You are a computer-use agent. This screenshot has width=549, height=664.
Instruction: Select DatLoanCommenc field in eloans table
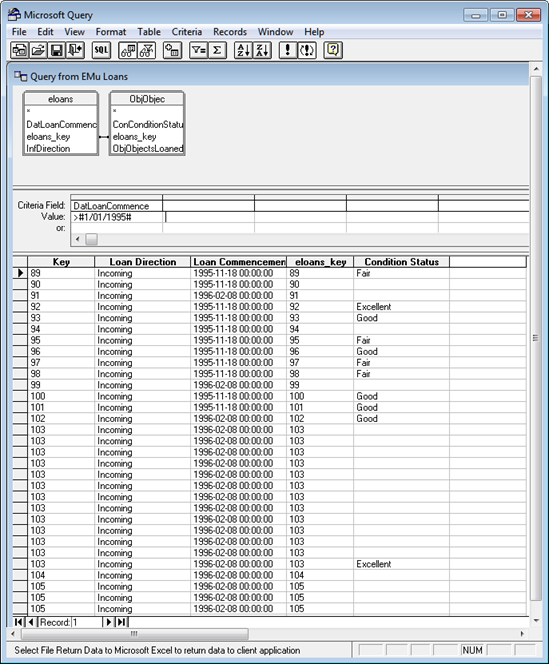pyautogui.click(x=61, y=124)
